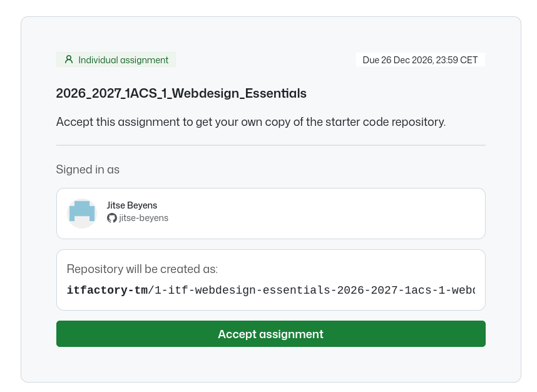Viewport: 537px width, 392px height.
Task: Click the "Repository will be created as:" label
Action: click(142, 269)
